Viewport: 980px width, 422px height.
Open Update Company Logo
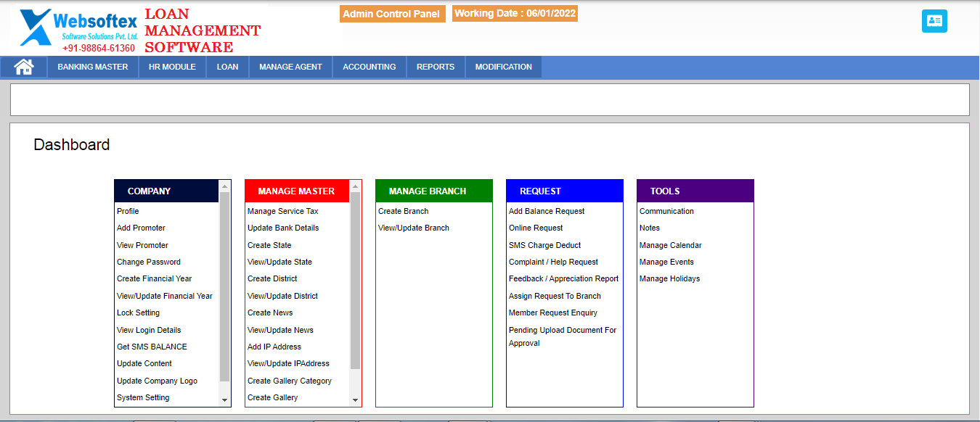pos(157,381)
